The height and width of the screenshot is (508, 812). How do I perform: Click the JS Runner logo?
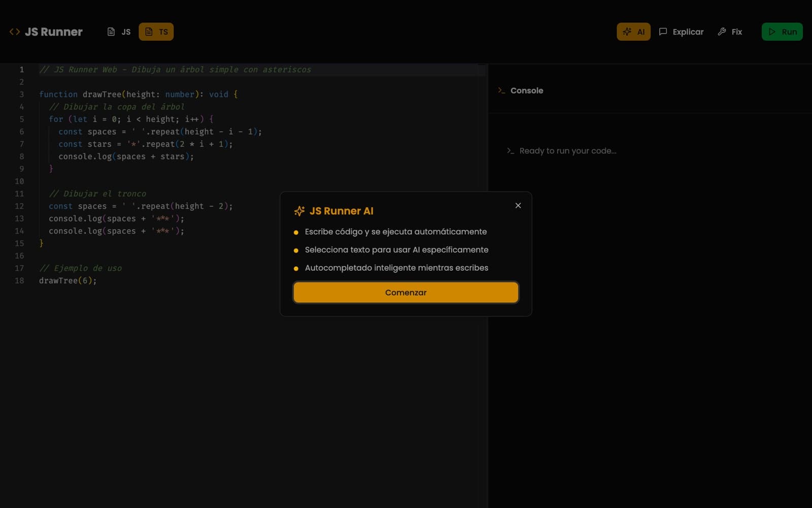46,31
